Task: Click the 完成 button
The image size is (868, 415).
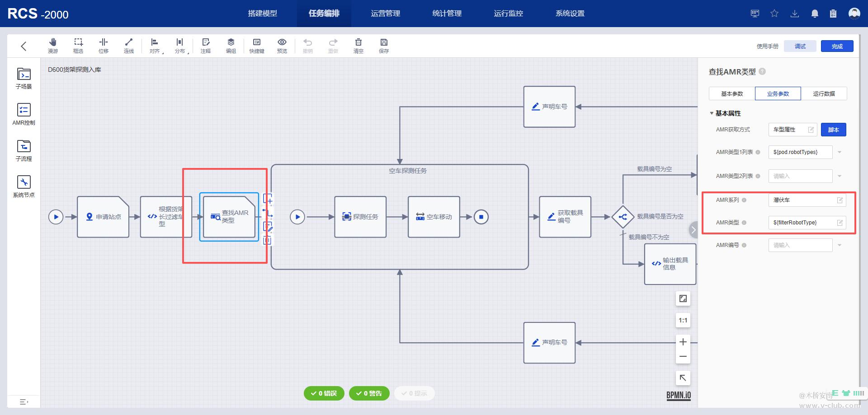Action: pyautogui.click(x=837, y=46)
